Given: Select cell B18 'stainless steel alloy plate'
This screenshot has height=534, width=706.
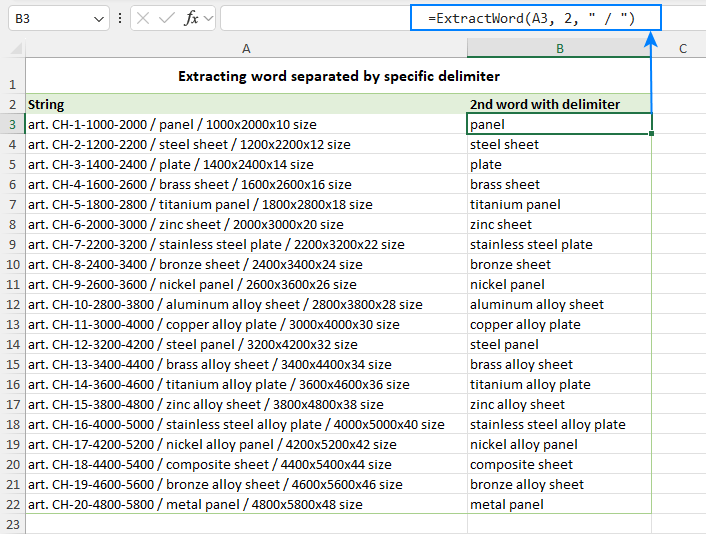Looking at the screenshot, I should pos(559,424).
